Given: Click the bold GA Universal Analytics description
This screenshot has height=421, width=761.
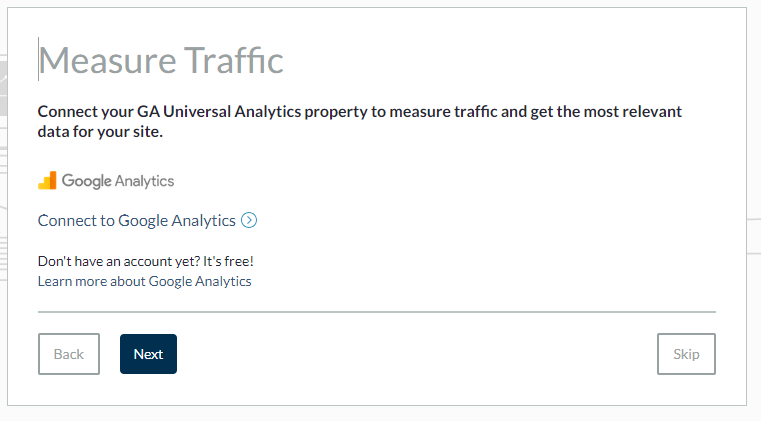Looking at the screenshot, I should click(x=360, y=121).
